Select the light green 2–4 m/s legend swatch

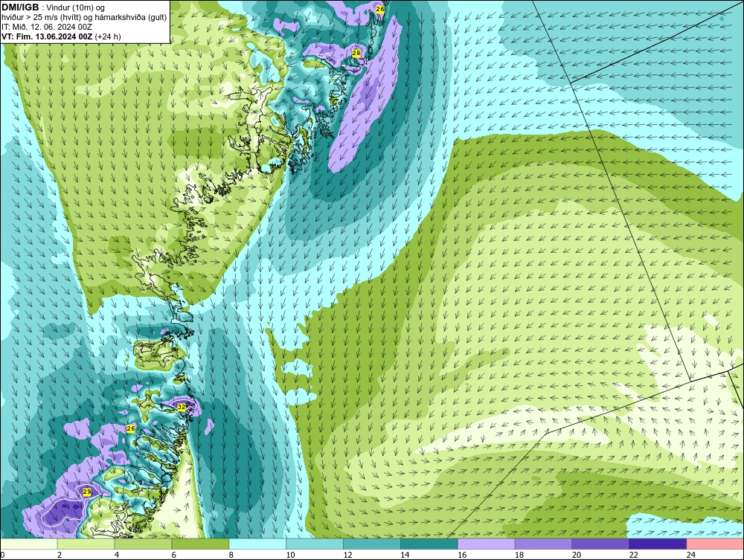point(86,544)
